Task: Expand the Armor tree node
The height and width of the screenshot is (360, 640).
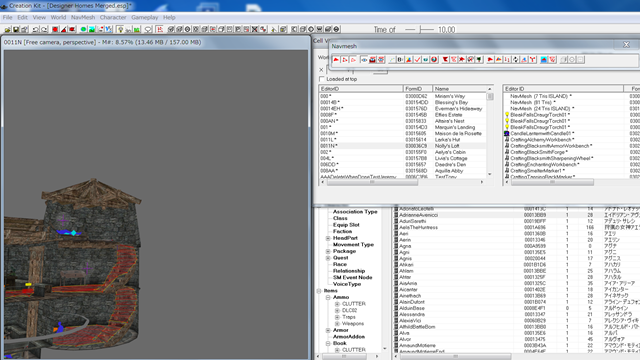Action: 328,330
